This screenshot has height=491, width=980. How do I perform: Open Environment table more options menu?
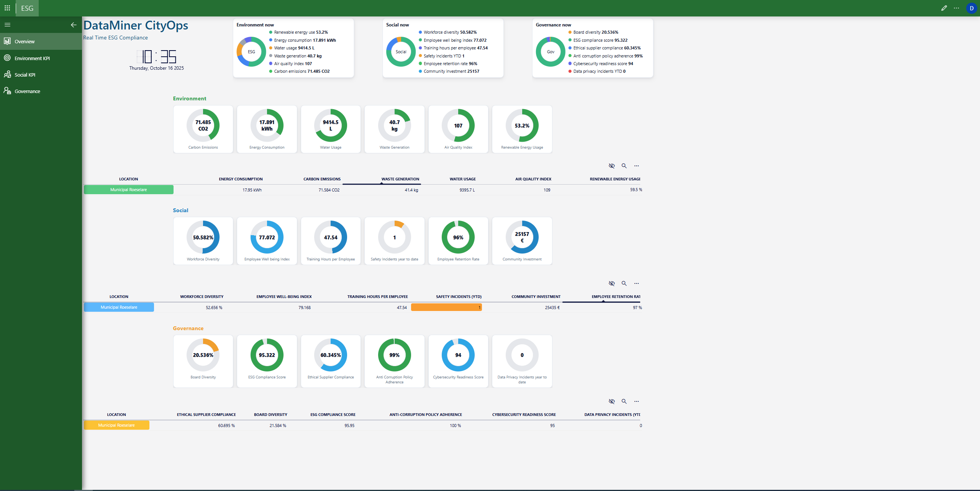pyautogui.click(x=636, y=166)
